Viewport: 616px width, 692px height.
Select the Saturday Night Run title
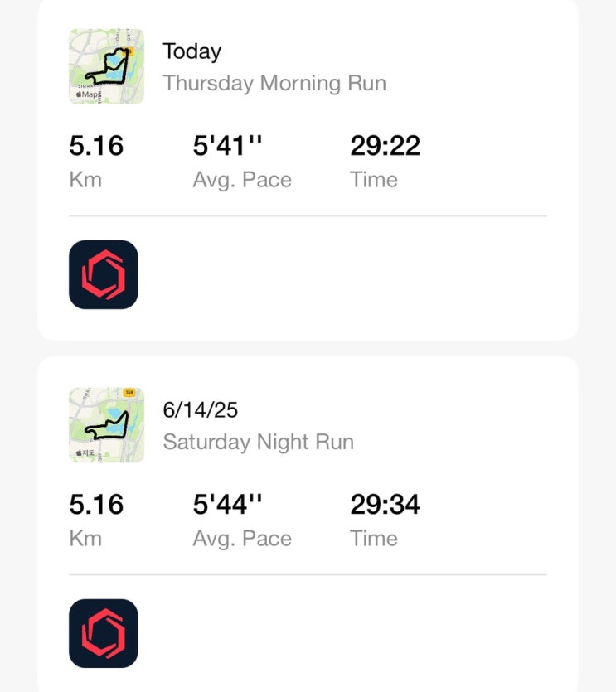[259, 442]
